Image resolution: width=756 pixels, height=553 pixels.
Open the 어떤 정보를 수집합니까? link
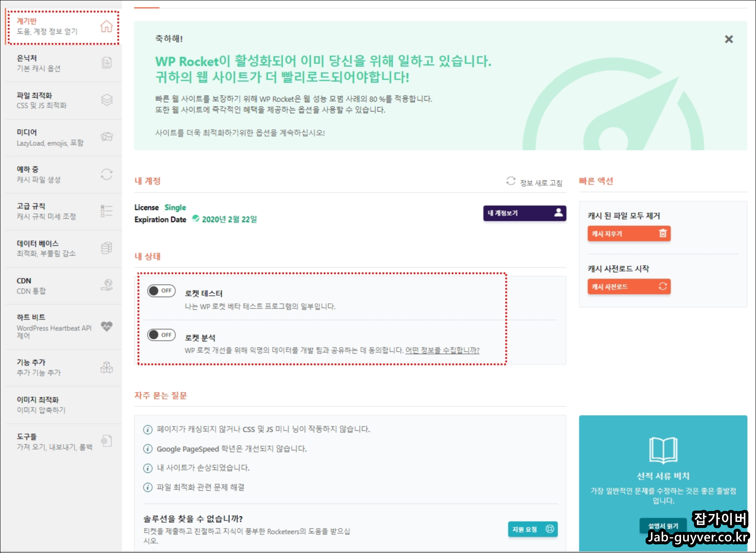coord(442,350)
